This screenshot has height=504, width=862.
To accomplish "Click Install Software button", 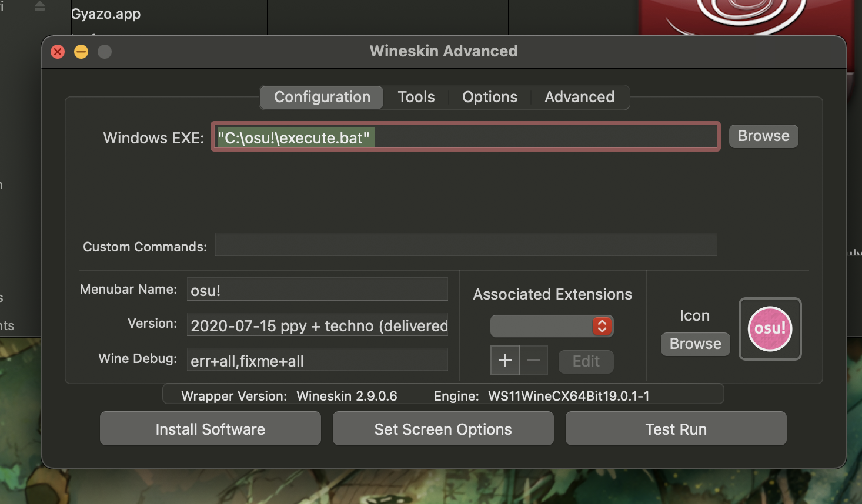I will tap(211, 429).
